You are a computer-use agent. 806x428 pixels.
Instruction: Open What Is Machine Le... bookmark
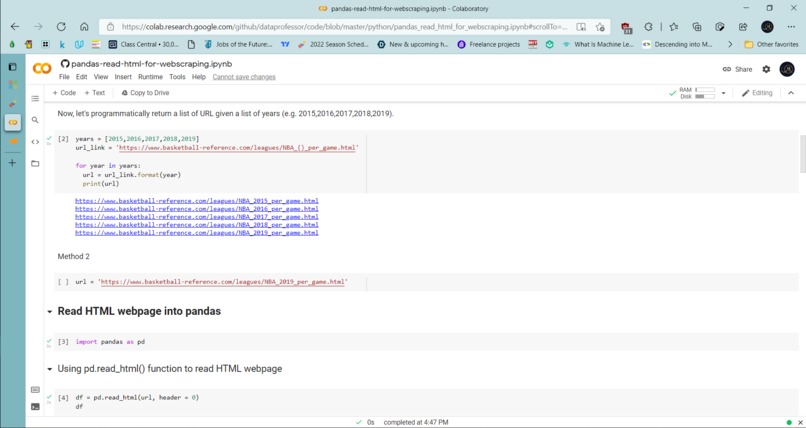tap(598, 45)
